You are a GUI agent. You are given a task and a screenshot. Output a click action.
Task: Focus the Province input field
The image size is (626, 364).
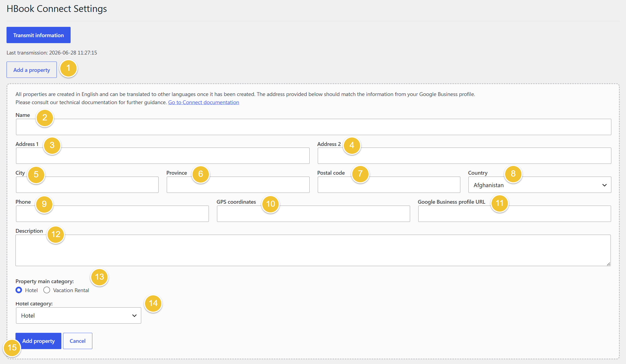pyautogui.click(x=238, y=185)
